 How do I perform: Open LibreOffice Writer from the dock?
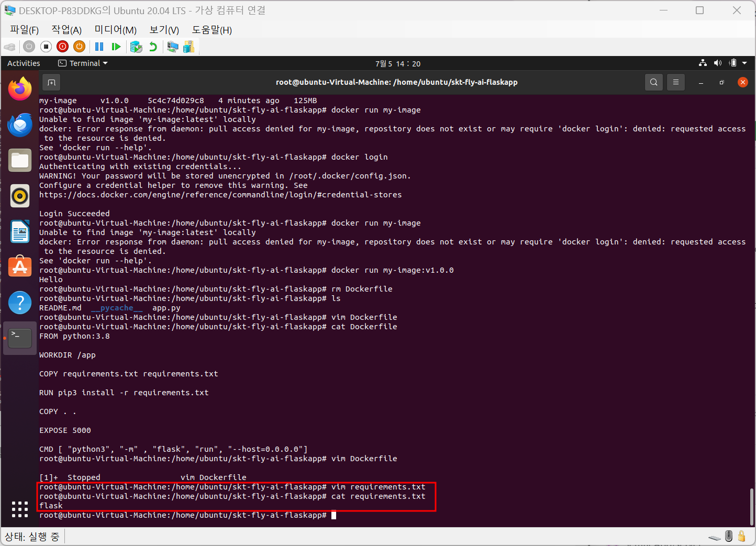point(20,231)
